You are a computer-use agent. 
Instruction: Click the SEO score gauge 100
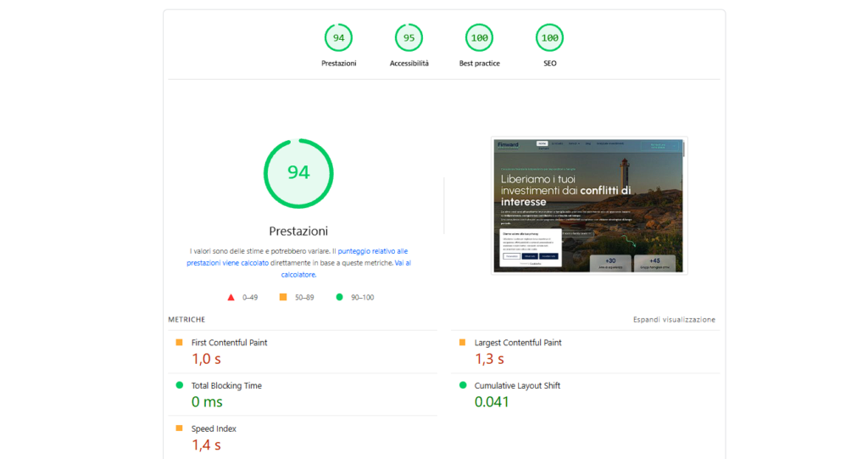[x=549, y=38]
